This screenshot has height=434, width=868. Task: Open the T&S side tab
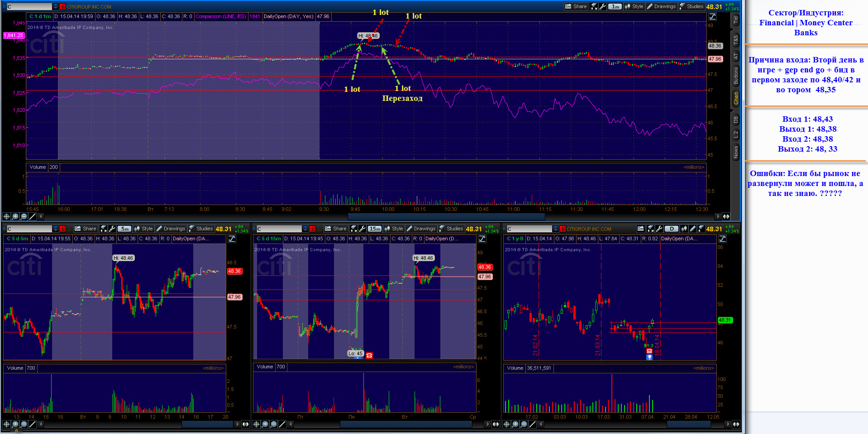pos(735,40)
